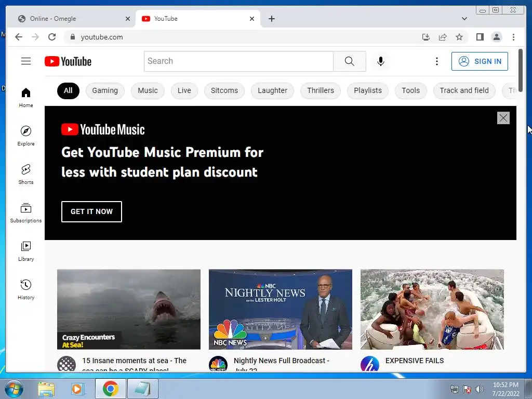This screenshot has height=399, width=532.
Task: Open the YouTube hamburger guide menu
Action: 26,61
